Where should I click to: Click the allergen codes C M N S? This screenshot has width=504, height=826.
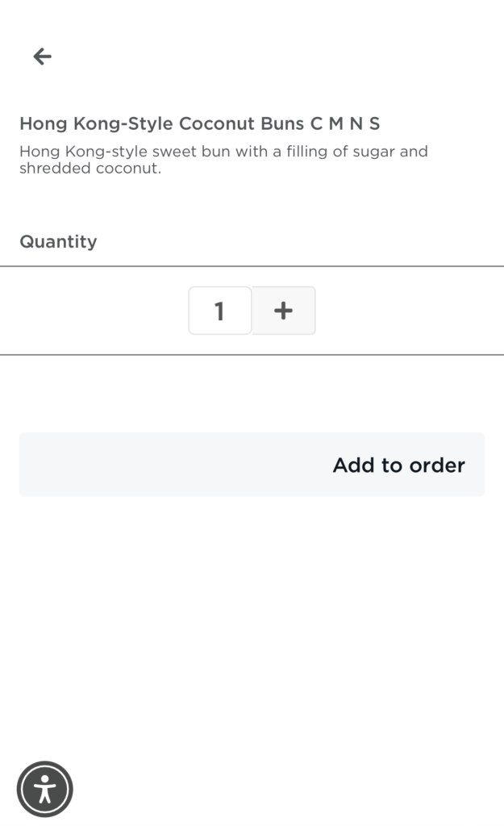click(344, 123)
